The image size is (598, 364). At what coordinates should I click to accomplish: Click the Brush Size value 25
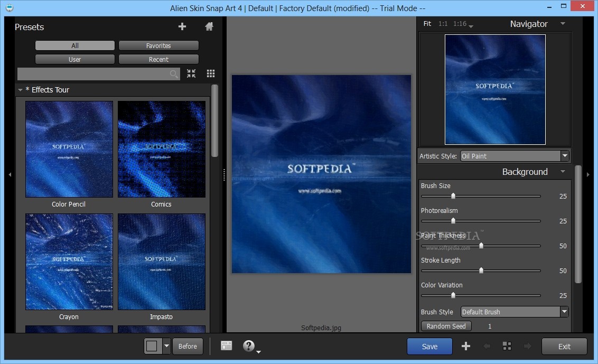tap(563, 196)
